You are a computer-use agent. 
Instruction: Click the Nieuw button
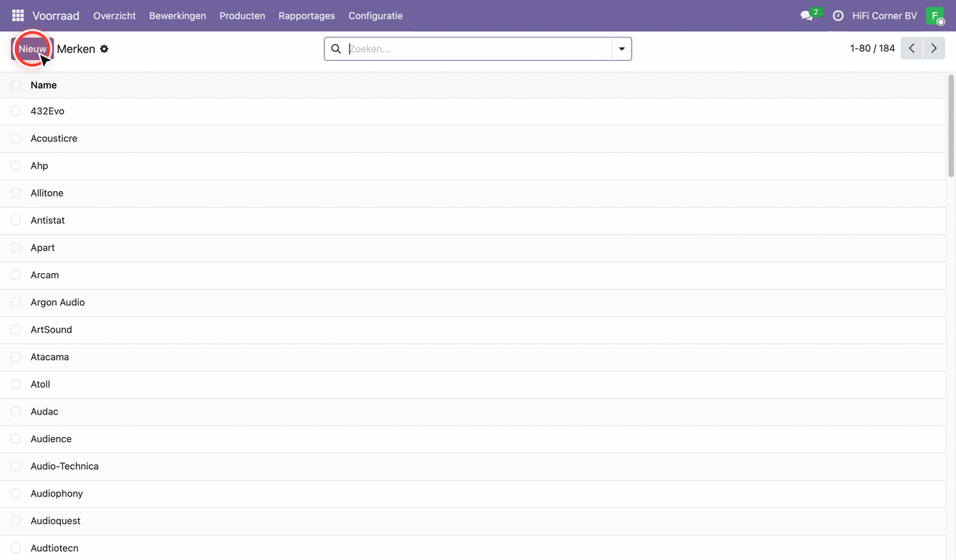point(32,49)
